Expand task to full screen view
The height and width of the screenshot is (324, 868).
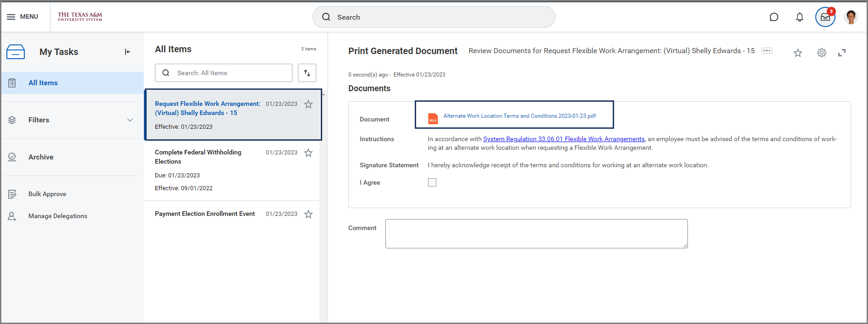tap(841, 53)
